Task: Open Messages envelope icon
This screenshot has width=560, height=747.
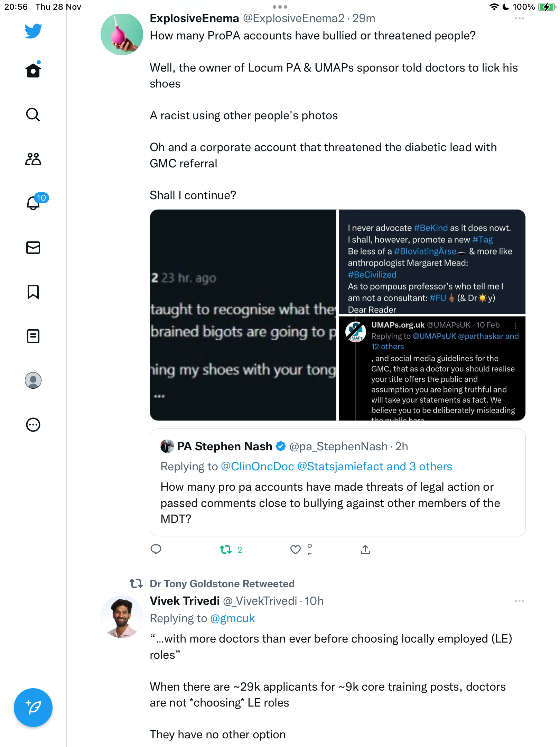Action: 33,248
